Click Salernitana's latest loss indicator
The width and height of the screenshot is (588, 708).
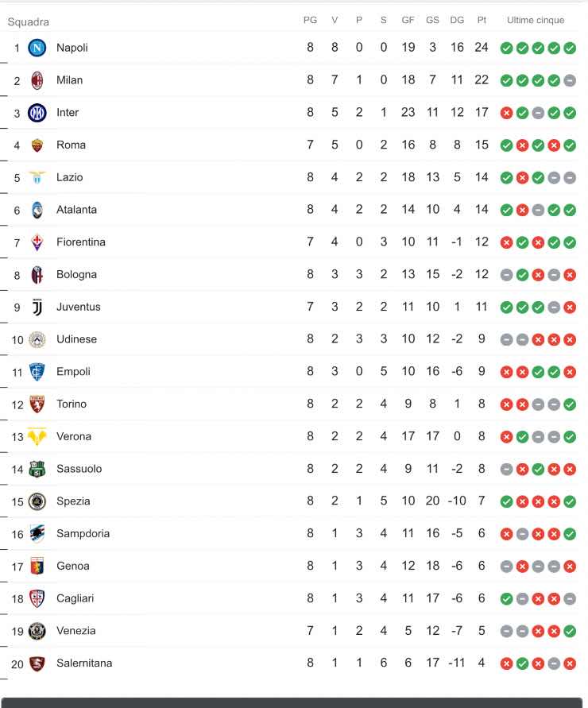570,664
